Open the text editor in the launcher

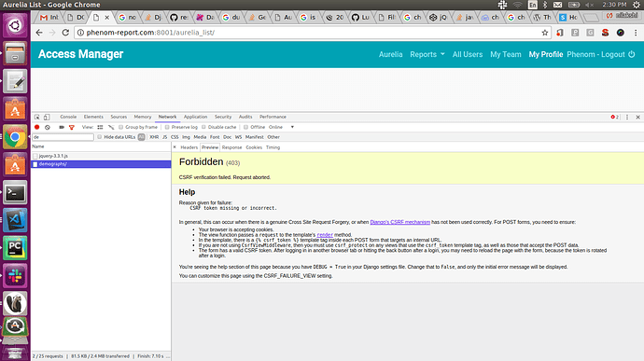[15, 81]
